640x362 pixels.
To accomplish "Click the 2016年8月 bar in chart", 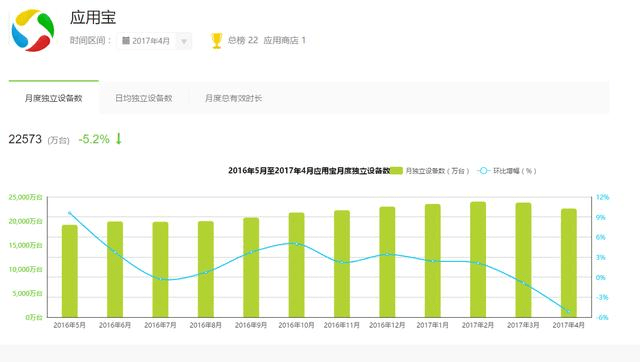I will tap(206, 269).
